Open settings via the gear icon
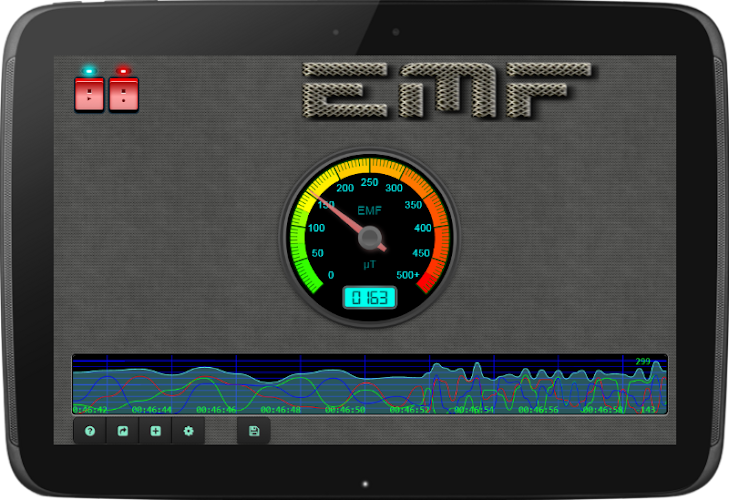The height and width of the screenshot is (500, 729). [188, 431]
